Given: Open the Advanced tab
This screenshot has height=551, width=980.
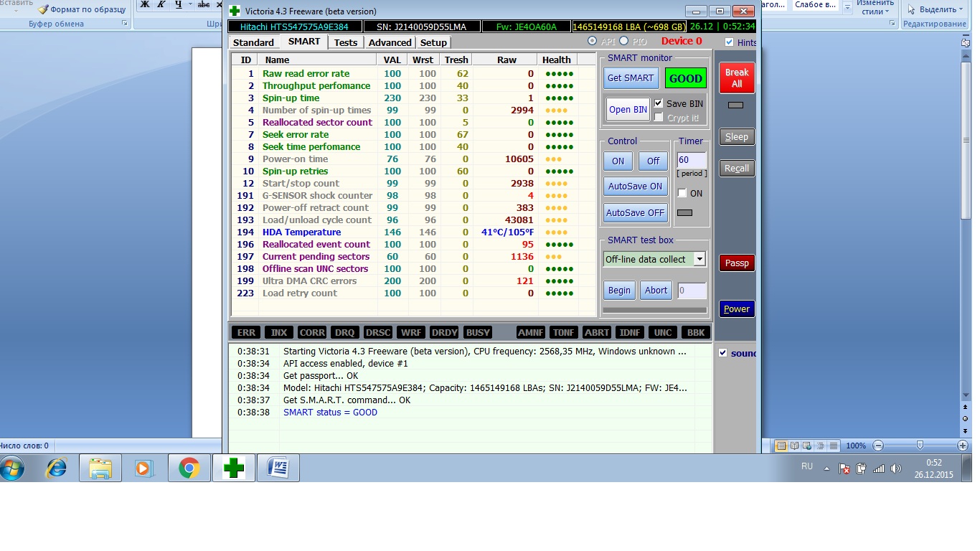Looking at the screenshot, I should 390,42.
